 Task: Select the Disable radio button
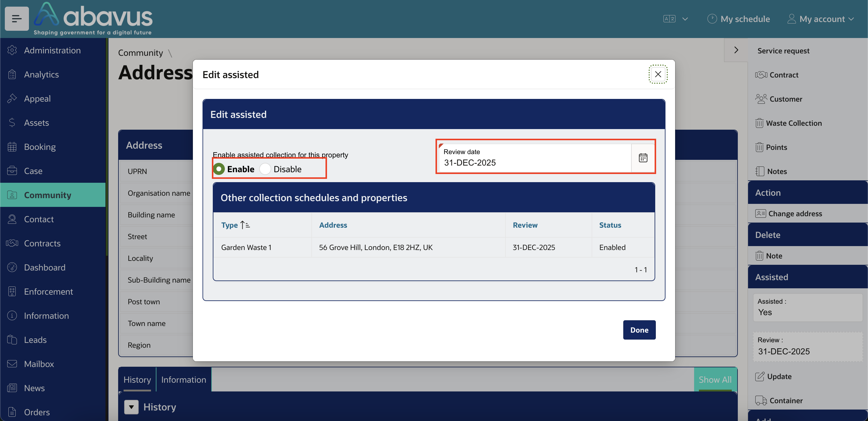[265, 169]
